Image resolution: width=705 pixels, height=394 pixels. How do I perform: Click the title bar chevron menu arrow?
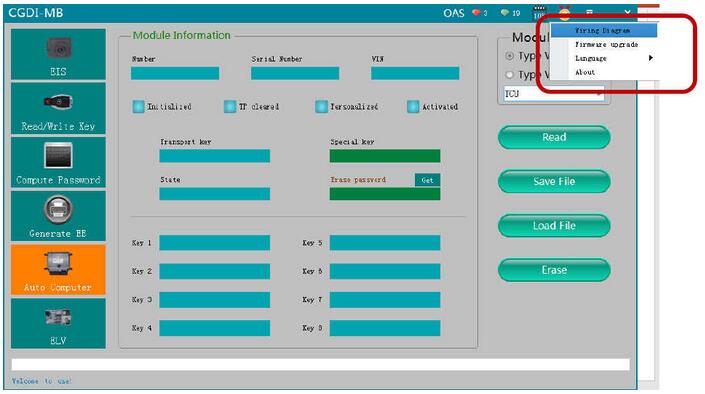point(627,12)
